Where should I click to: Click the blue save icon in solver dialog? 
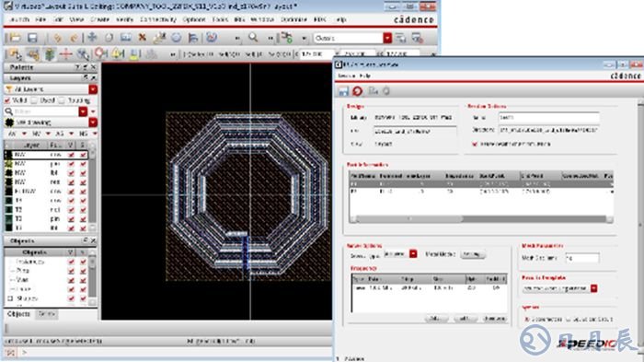343,91
